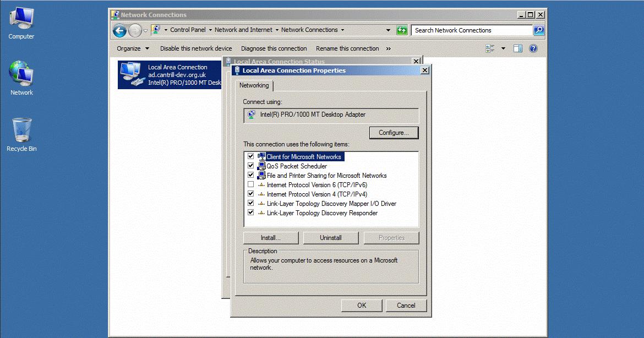
Task: Open Help in the Network Connections toolbar
Action: coord(532,48)
